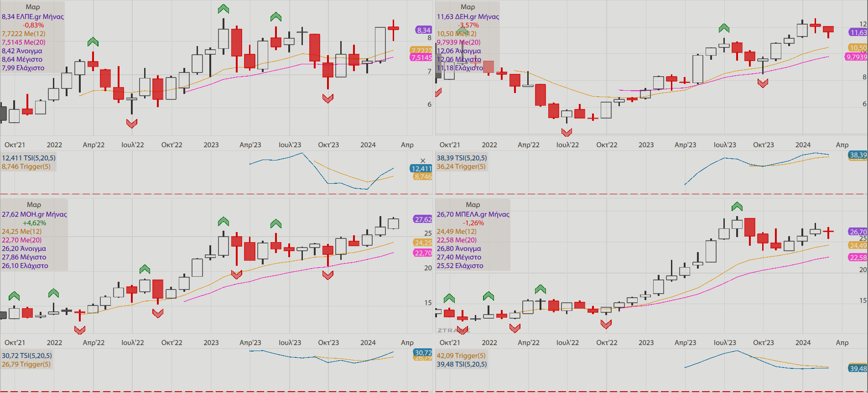868x393 pixels.
Task: Click the purple 26,70 price tag
Action: point(858,232)
